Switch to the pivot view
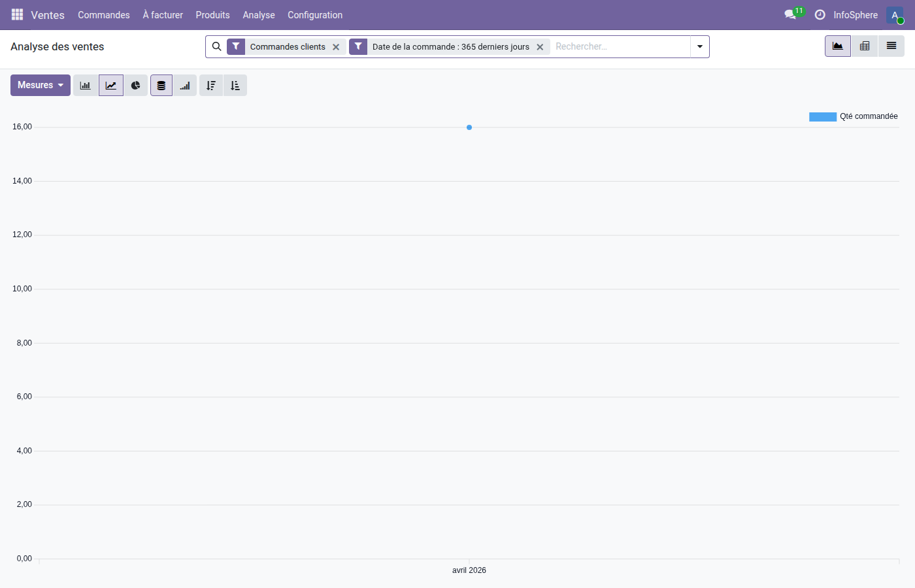 tap(864, 46)
